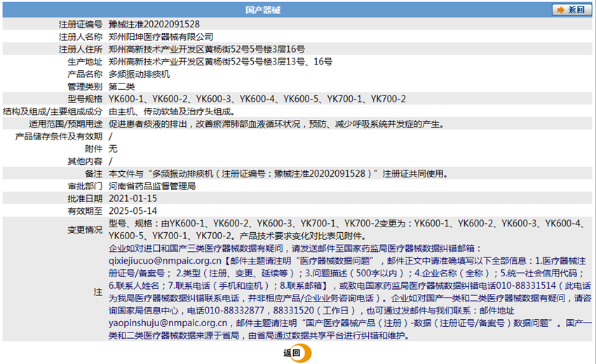Viewport: 596px width, 364px height.
Task: Select the 注册人住所 address value ending in 3层16号
Action: [206, 49]
